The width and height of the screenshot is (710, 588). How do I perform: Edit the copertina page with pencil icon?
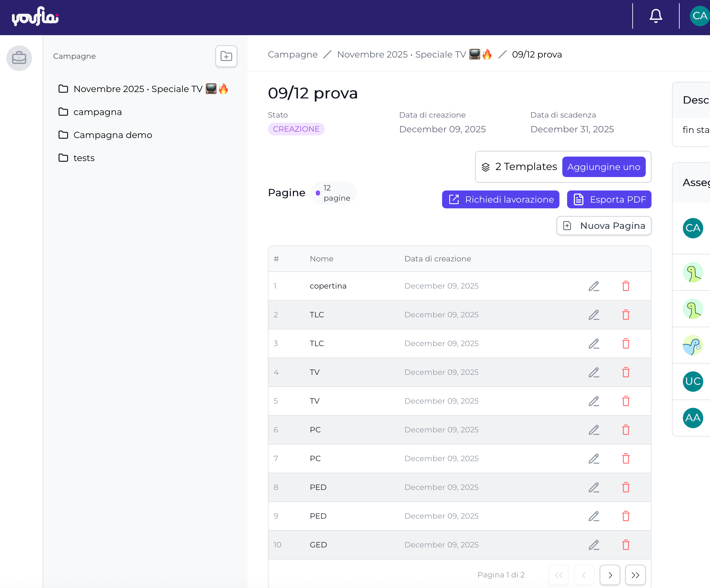594,286
